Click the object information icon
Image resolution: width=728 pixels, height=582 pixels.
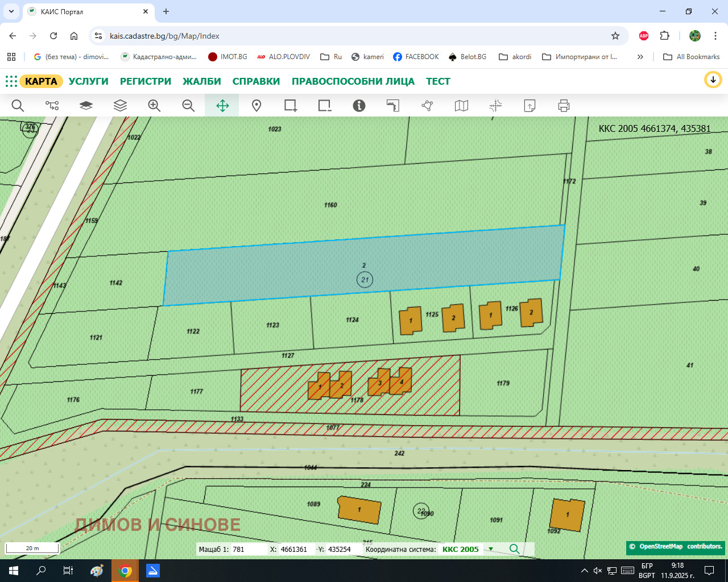coord(359,106)
